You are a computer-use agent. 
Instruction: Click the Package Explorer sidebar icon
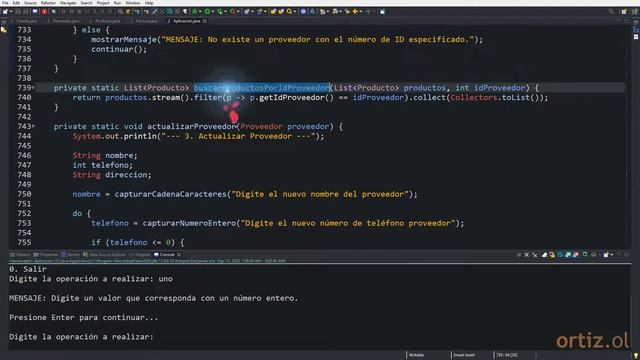(4, 30)
